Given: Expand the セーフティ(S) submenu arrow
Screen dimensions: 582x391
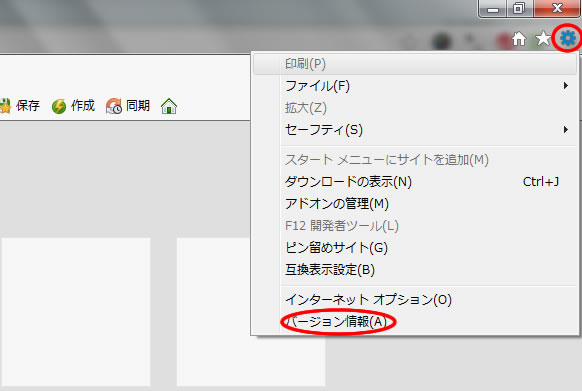Looking at the screenshot, I should pyautogui.click(x=565, y=130).
